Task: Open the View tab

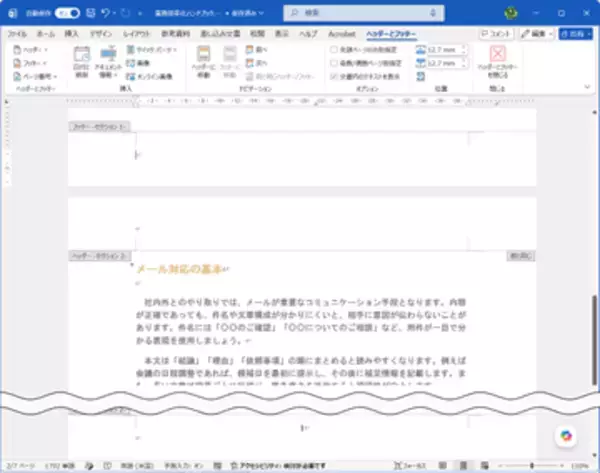Action: point(282,34)
